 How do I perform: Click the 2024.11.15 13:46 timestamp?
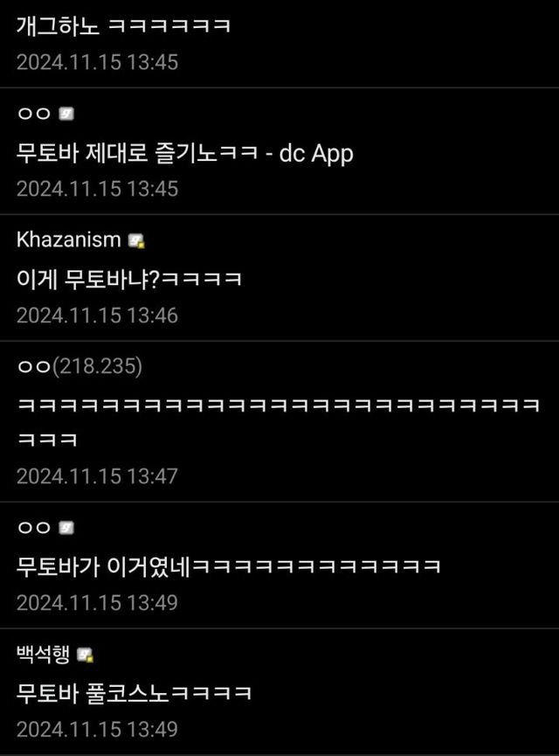[x=97, y=316]
